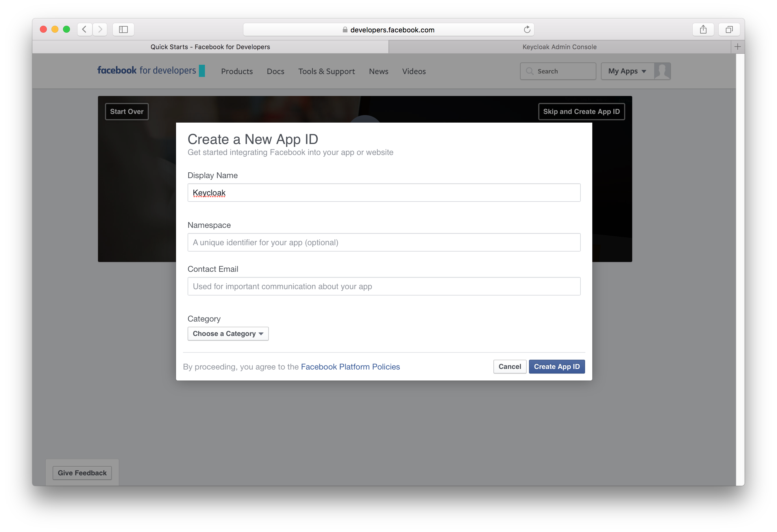777x532 pixels.
Task: Open new tab with plus icon
Action: pos(738,47)
